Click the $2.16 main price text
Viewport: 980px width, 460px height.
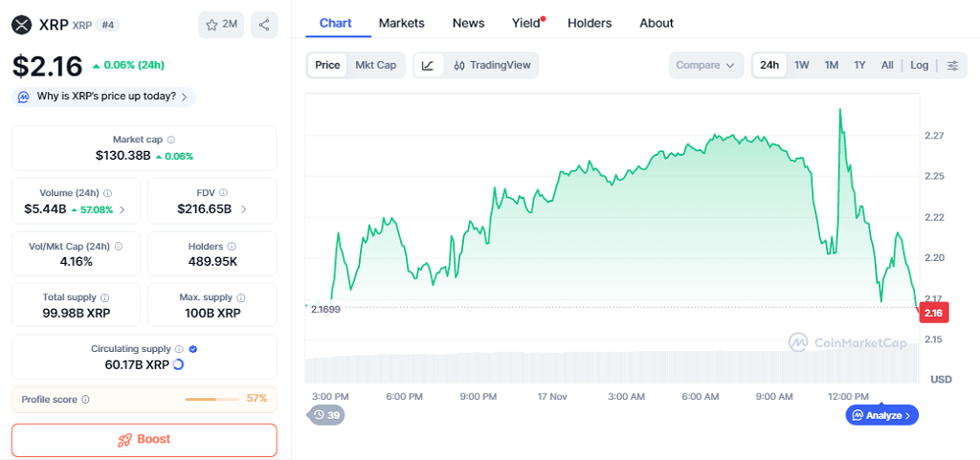coord(48,66)
